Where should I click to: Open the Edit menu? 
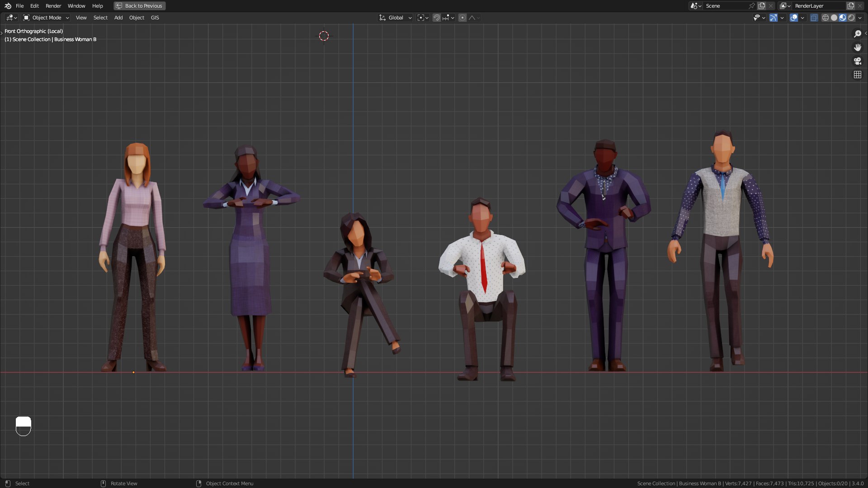tap(34, 6)
